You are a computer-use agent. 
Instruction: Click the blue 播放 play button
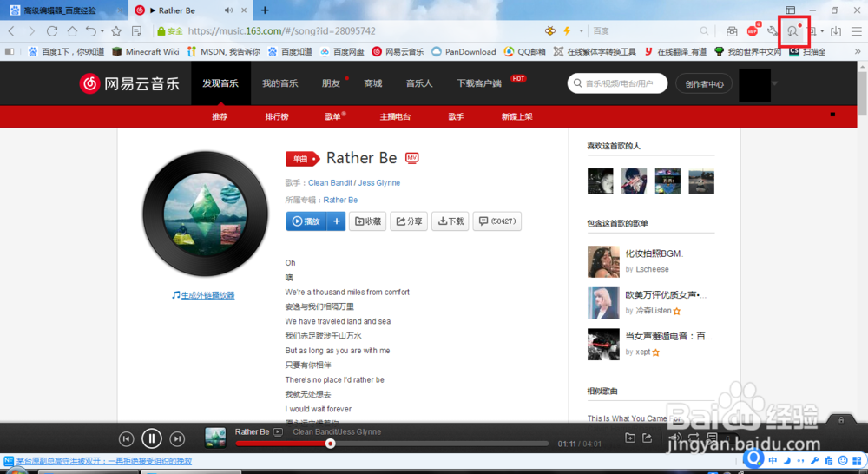306,221
